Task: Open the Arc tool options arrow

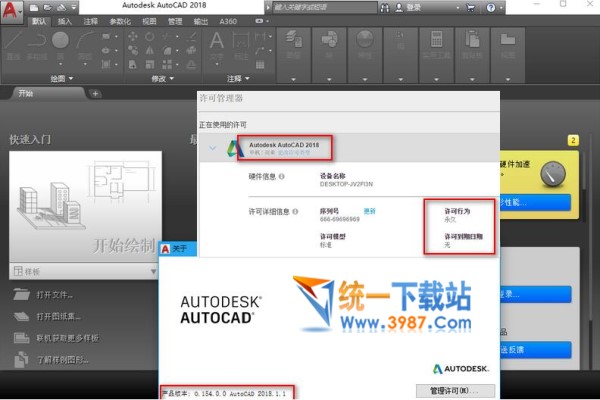Action: [x=85, y=65]
